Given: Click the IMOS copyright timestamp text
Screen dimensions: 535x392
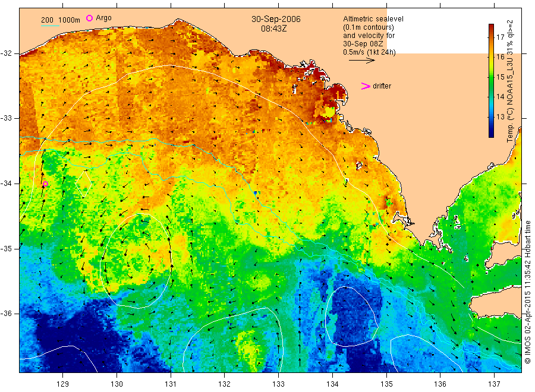Looking at the screenshot, I should [x=527, y=292].
